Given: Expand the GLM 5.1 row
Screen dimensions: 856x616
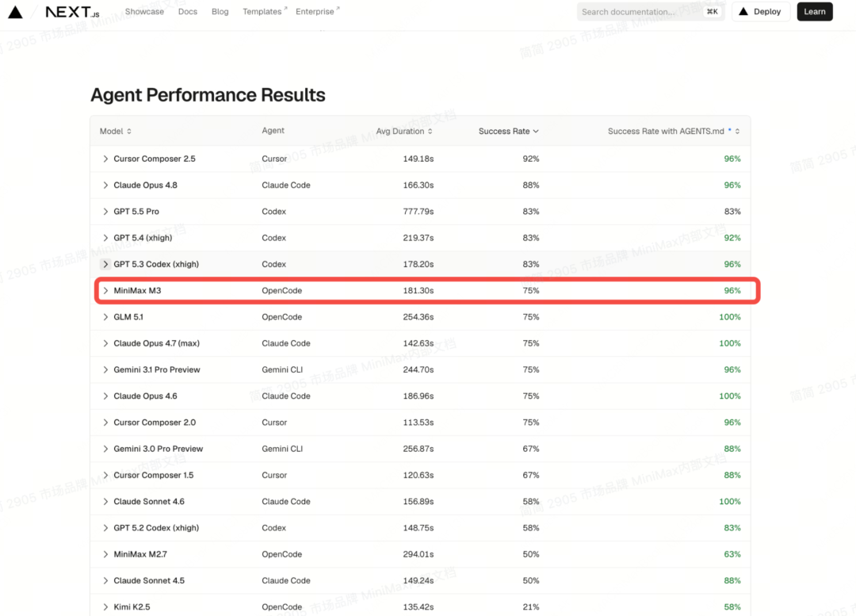Looking at the screenshot, I should pyautogui.click(x=105, y=317).
